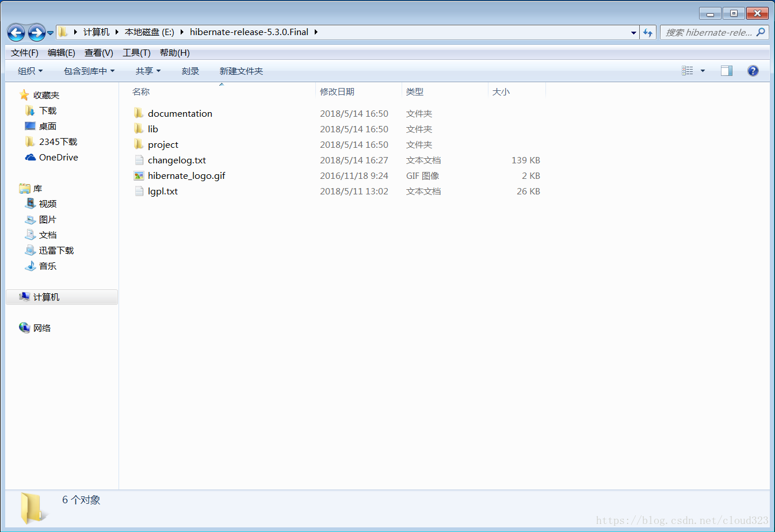Screen dimensions: 775x532
Task: Click GIF 图像 type cell
Action: tap(423, 176)
